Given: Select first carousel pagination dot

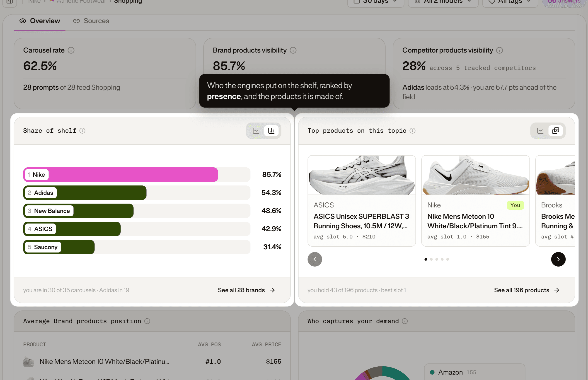Looking at the screenshot, I should pyautogui.click(x=426, y=259).
